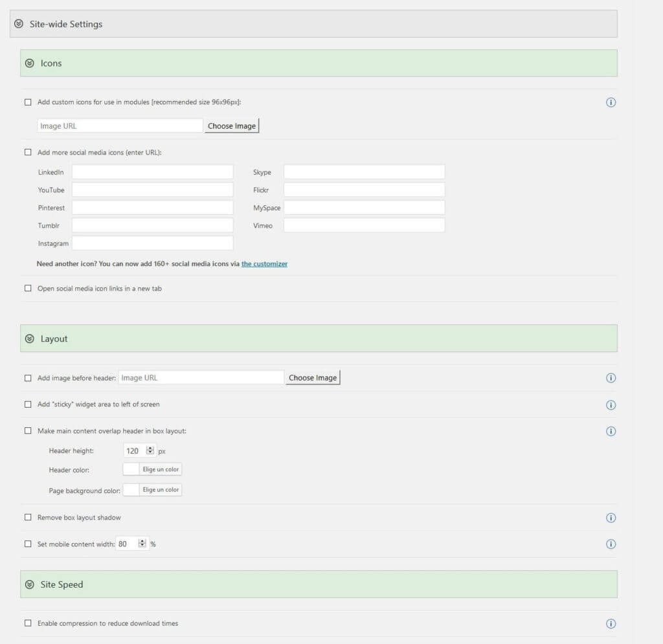Check Add image before header option
The image size is (663, 644).
coord(28,378)
